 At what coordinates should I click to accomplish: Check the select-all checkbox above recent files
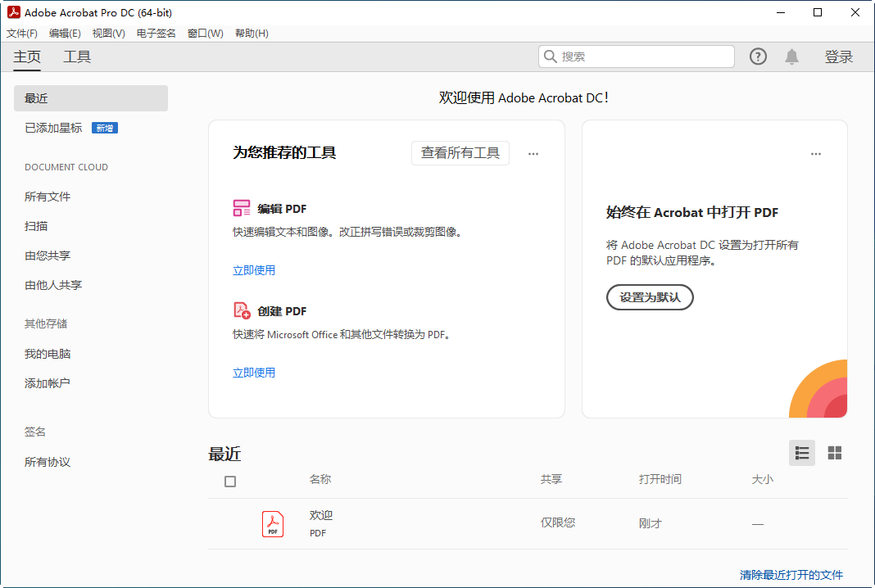pos(230,482)
